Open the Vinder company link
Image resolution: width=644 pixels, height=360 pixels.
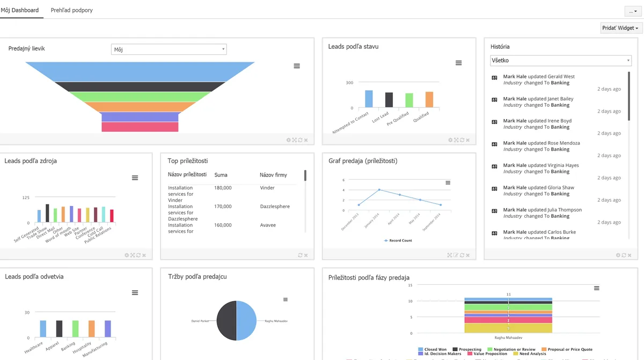[267, 188]
